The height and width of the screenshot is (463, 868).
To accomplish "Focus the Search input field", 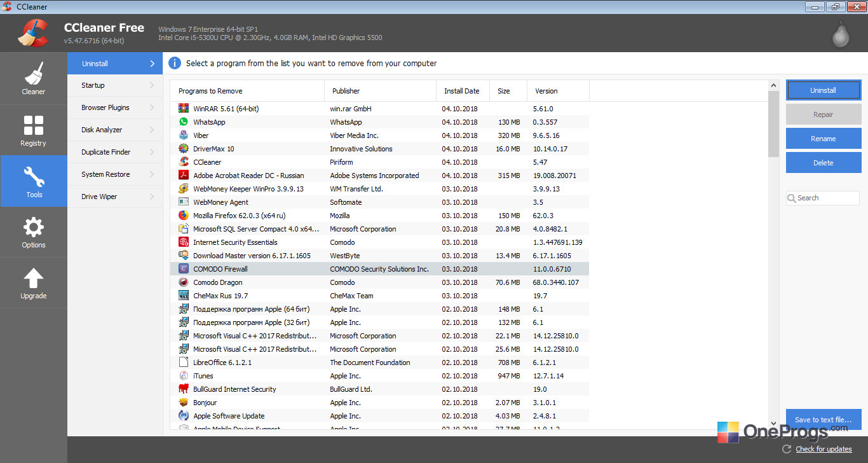I will tap(823, 198).
